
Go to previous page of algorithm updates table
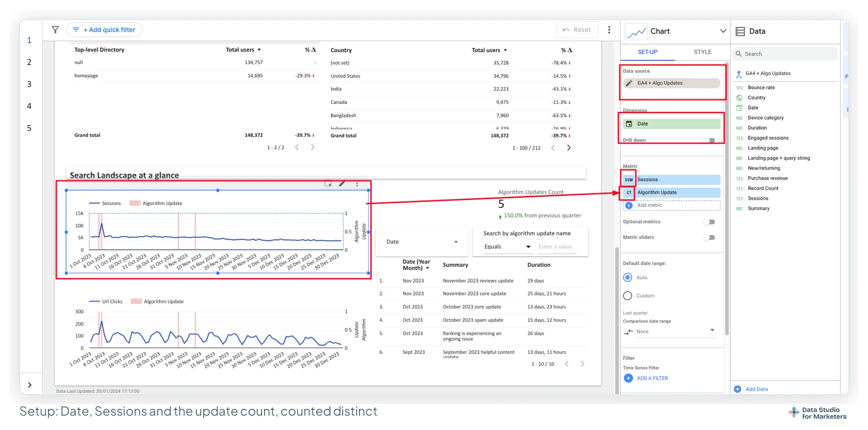pyautogui.click(x=567, y=364)
